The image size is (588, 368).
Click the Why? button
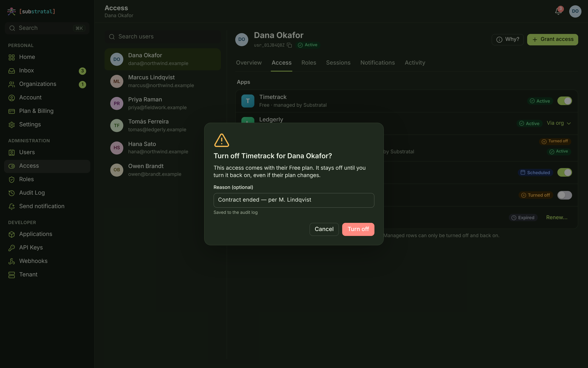click(x=508, y=39)
